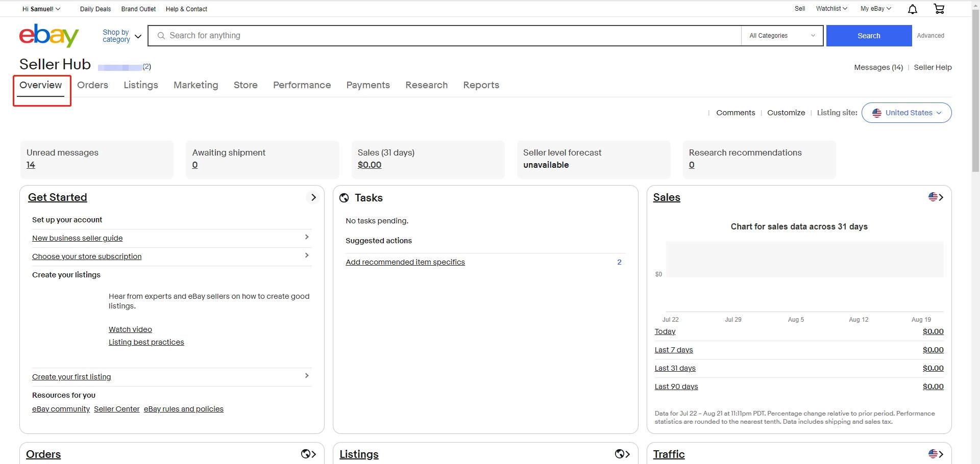Click the flag arrow icon in Sales panel
Image resolution: width=980 pixels, height=464 pixels.
point(936,197)
